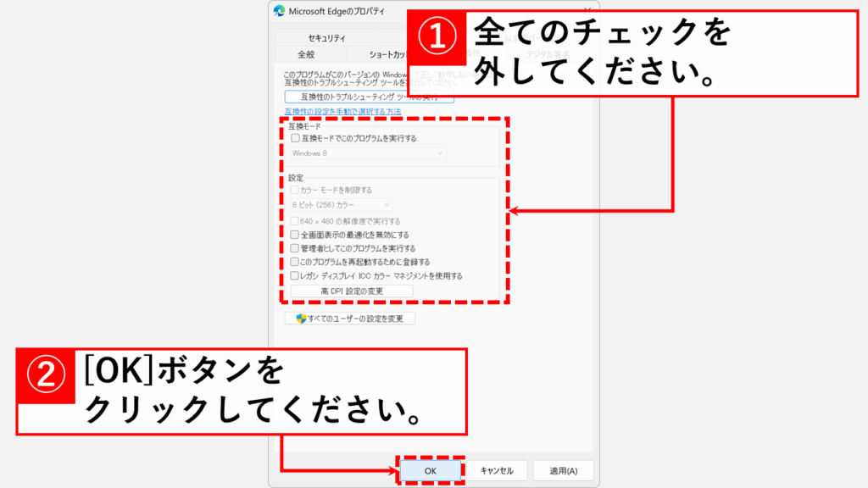This screenshot has width=868, height=488.
Task: Click the キャンセル button
Action: point(497,471)
